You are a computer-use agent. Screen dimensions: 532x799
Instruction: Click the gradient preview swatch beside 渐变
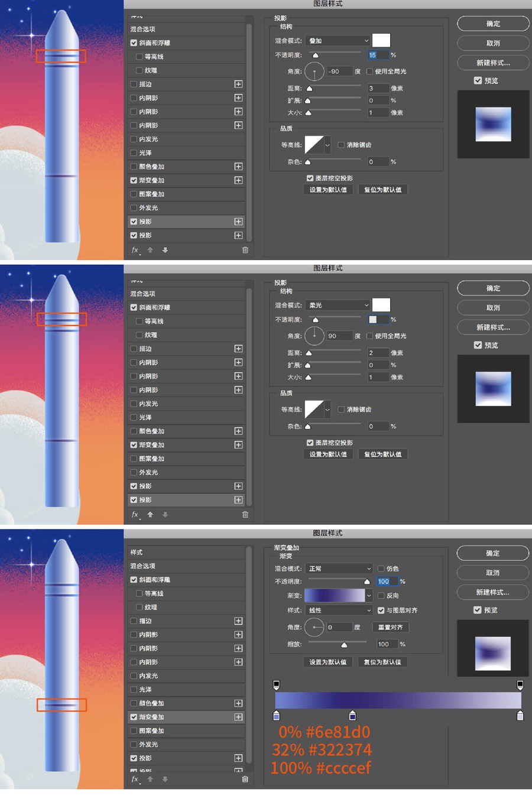click(335, 596)
